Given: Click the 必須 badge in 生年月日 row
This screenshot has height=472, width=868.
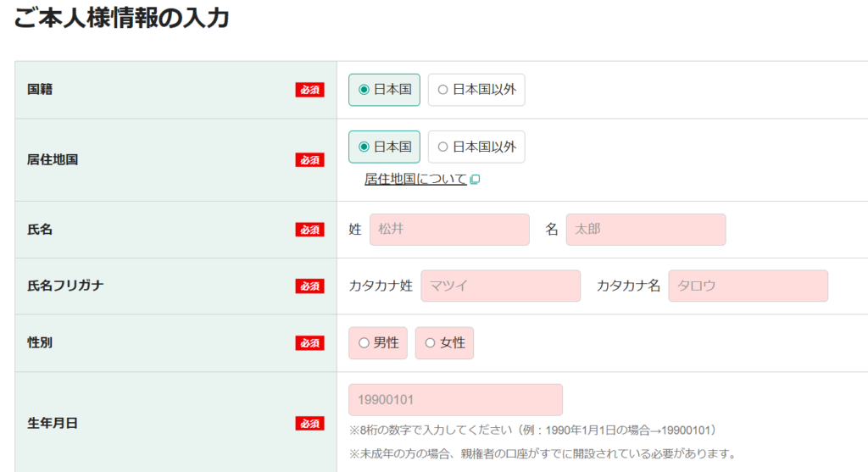Looking at the screenshot, I should pos(309,423).
